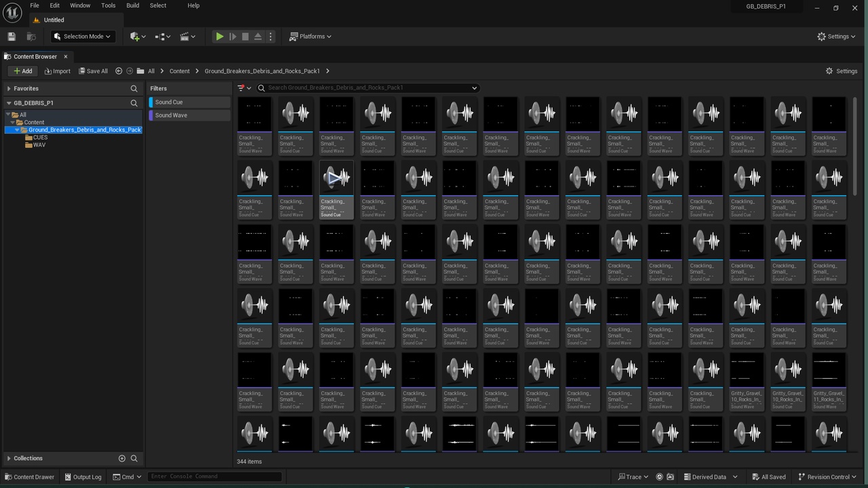Image resolution: width=868 pixels, height=488 pixels.
Task: Open the Blueprints toolbar dropdown
Action: (x=163, y=37)
